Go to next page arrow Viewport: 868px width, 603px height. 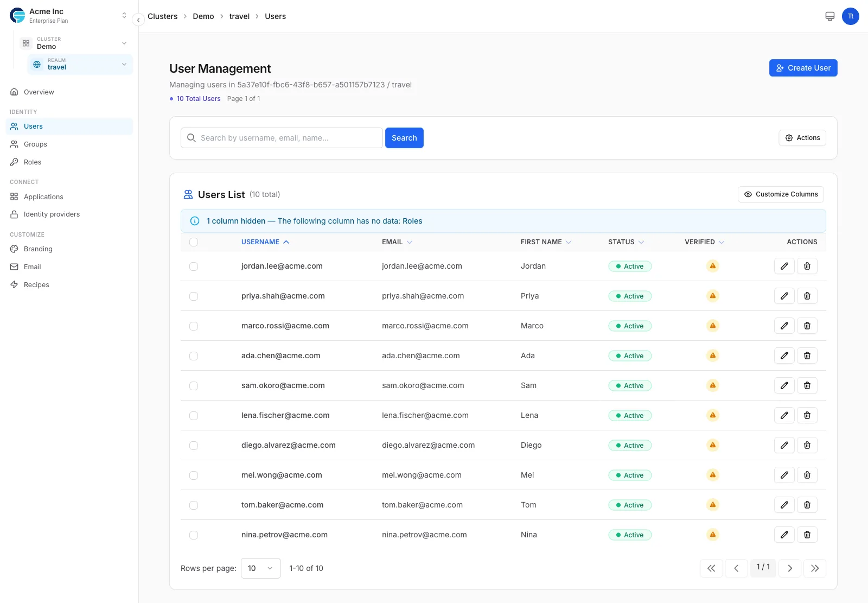[x=790, y=568]
